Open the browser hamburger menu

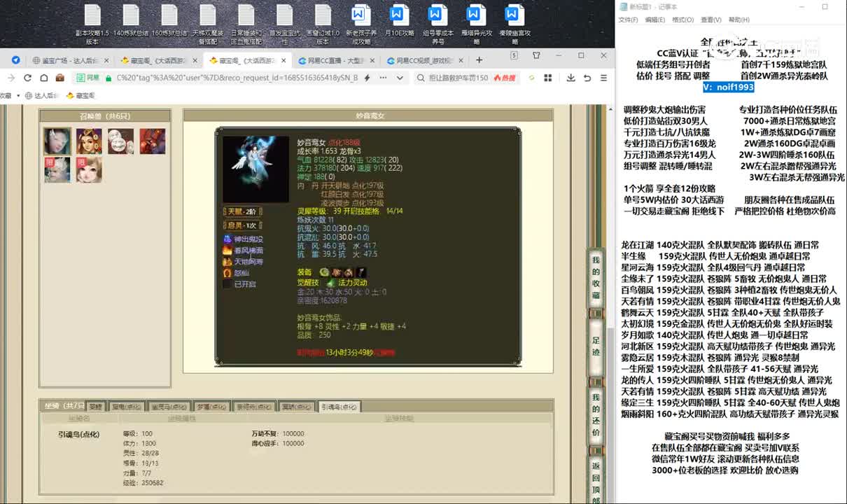[x=603, y=78]
